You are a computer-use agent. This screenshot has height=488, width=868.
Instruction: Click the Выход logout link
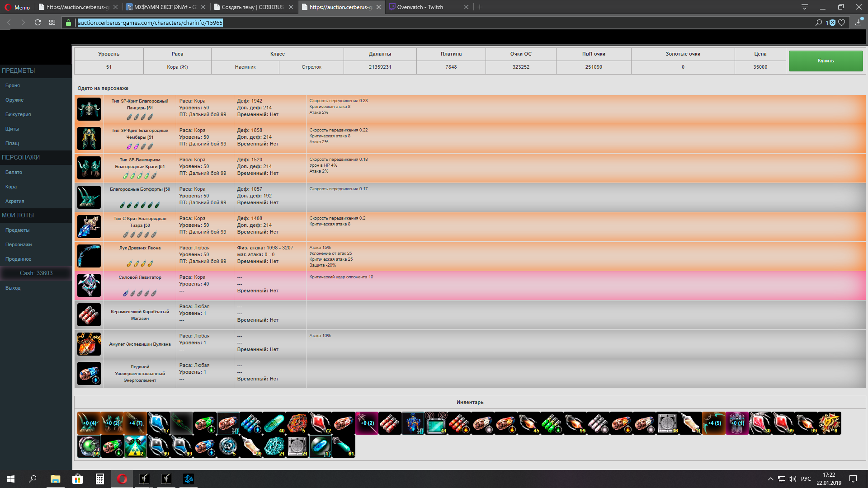(x=13, y=288)
